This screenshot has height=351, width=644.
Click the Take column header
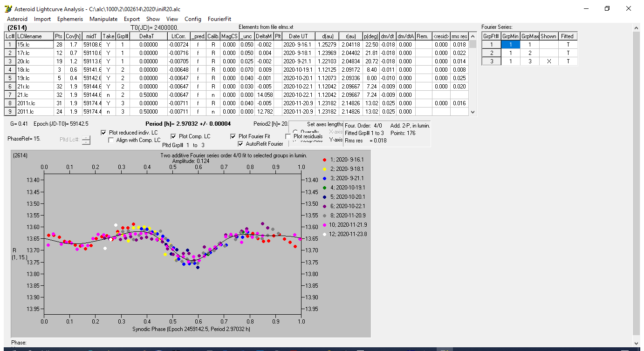pos(108,36)
